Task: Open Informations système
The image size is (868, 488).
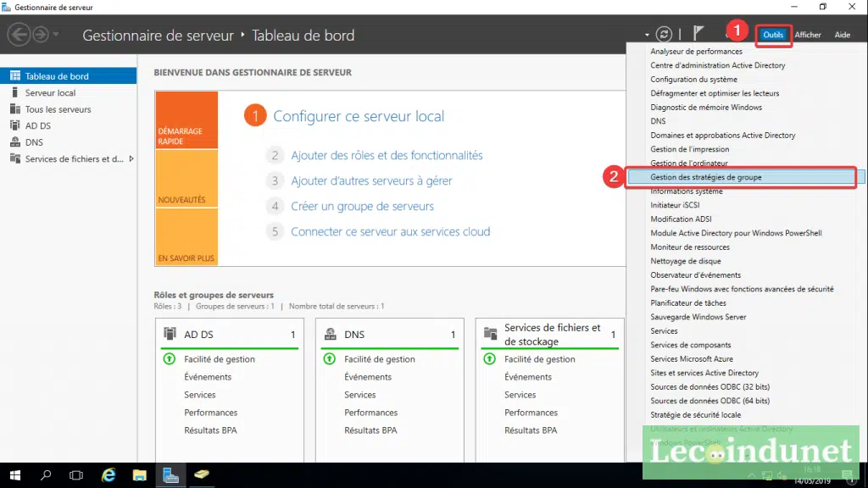Action: tap(687, 191)
